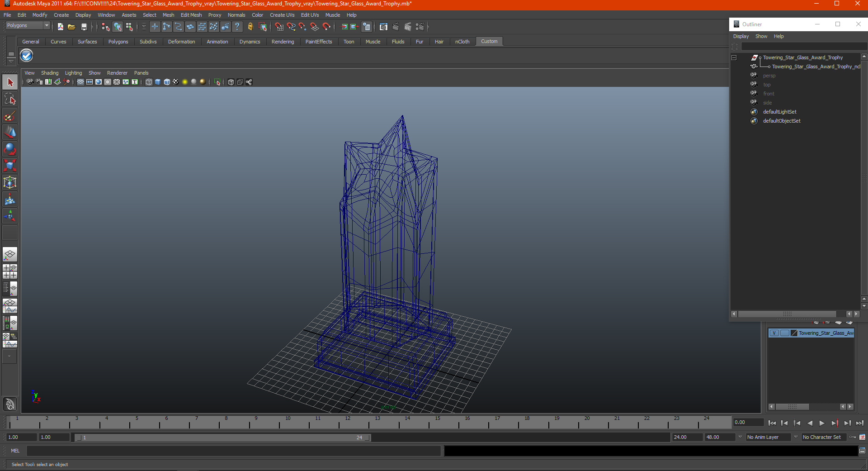Open a scene with folder icon

point(71,27)
